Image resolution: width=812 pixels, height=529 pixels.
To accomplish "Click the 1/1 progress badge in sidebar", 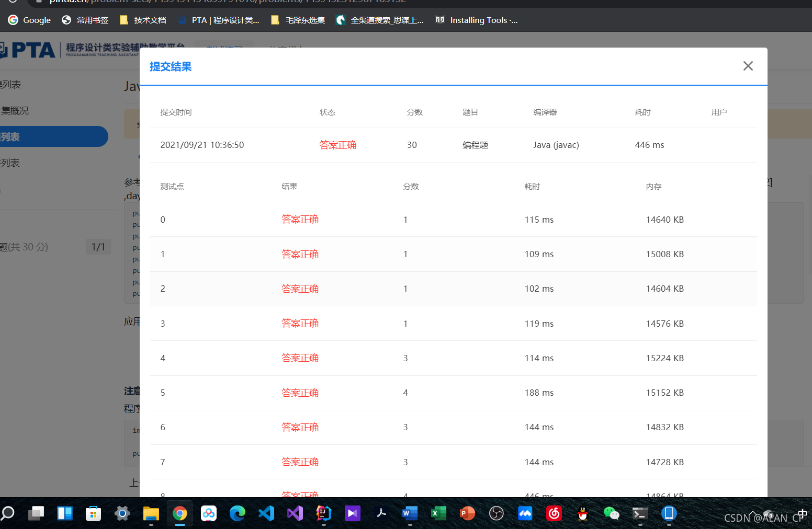I will [98, 247].
